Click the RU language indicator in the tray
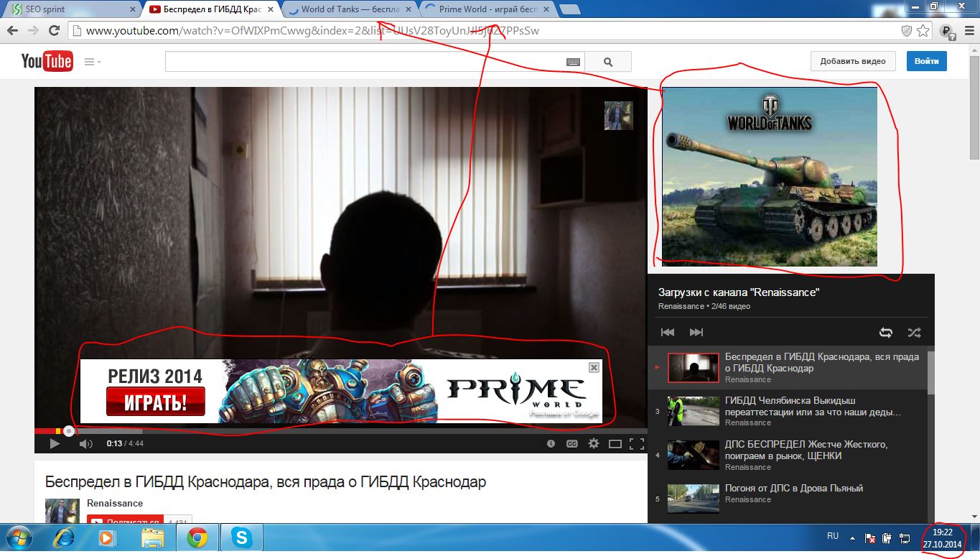Viewport: 980px width, 559px height. [x=833, y=536]
